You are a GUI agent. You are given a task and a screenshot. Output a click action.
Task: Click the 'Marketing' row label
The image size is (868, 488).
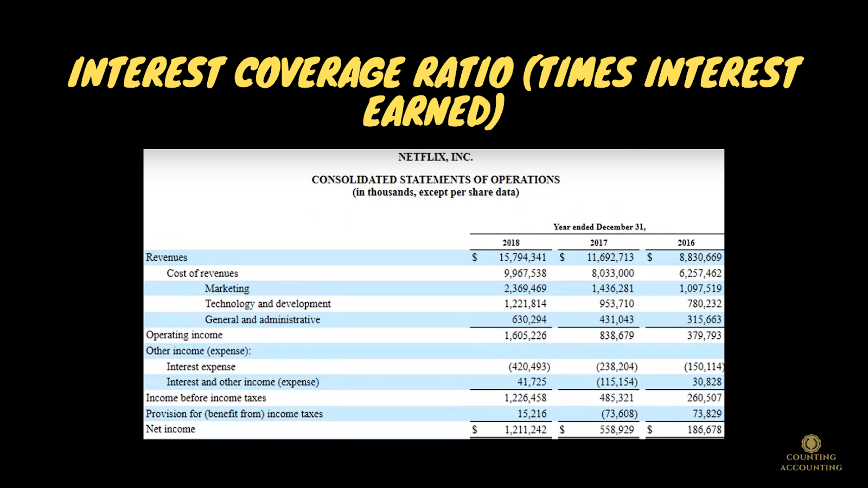pos(227,288)
